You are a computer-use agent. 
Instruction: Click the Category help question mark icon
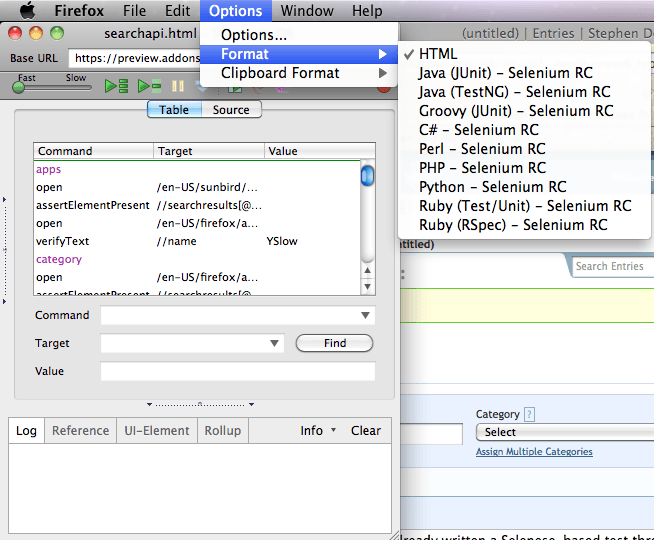click(530, 414)
